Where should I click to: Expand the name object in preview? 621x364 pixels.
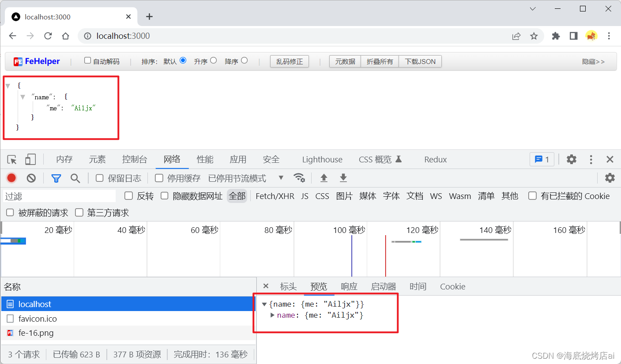[x=273, y=315]
